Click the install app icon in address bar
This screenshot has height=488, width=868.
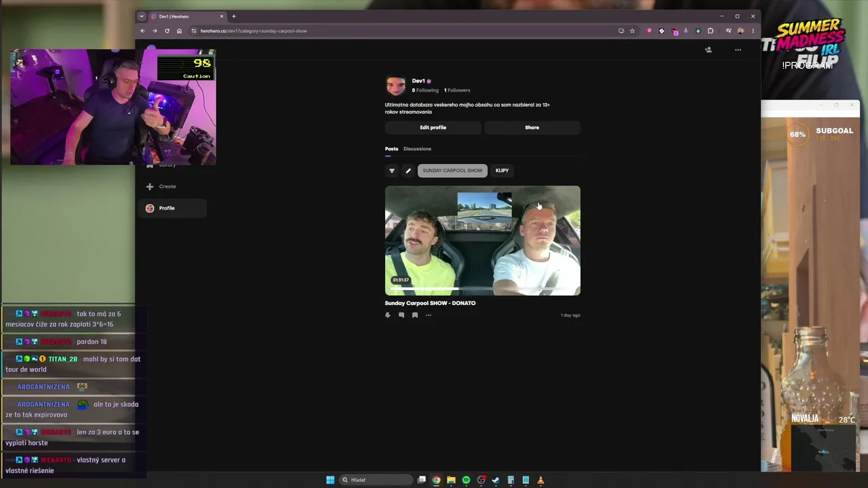(x=621, y=30)
